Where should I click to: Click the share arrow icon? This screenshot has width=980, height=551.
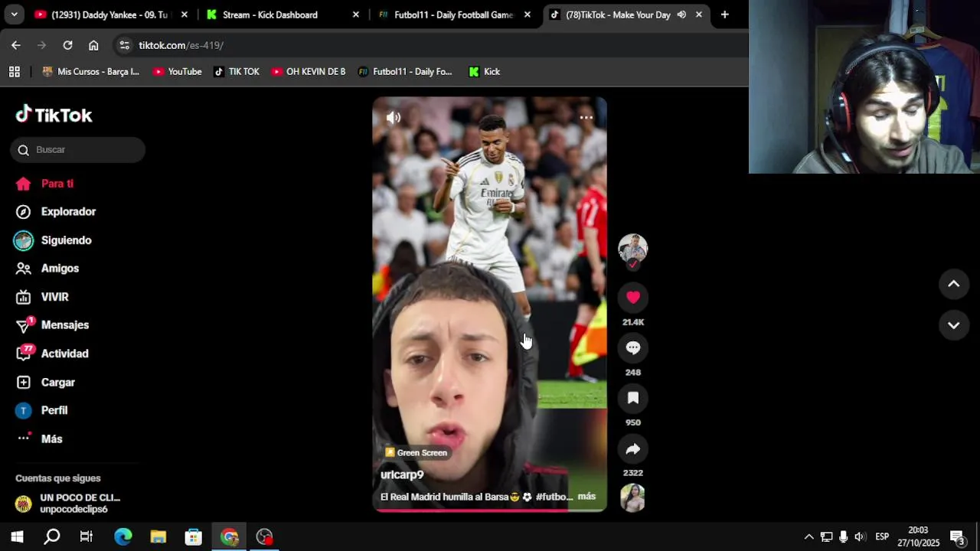pos(633,449)
